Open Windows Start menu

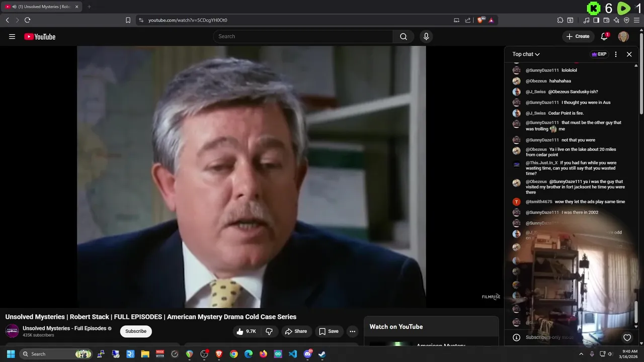(x=11, y=354)
